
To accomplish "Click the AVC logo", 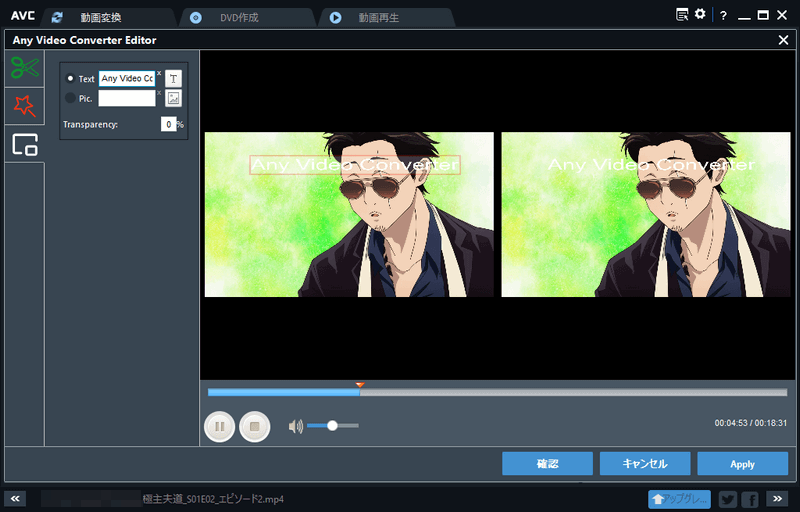I will (22, 16).
